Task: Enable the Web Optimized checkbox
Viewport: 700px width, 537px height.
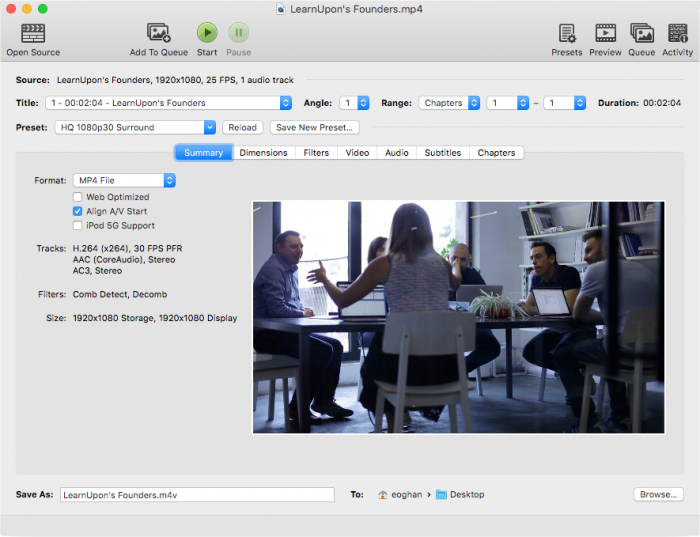Action: [78, 197]
